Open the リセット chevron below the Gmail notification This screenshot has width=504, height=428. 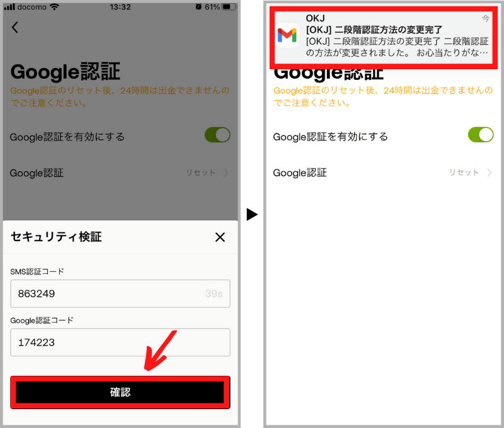490,173
